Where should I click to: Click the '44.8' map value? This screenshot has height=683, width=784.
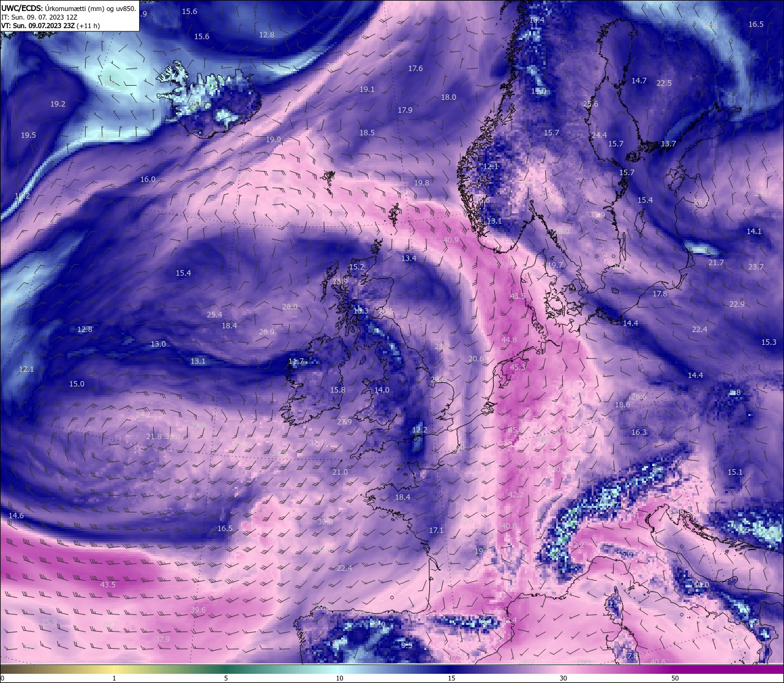(x=509, y=340)
